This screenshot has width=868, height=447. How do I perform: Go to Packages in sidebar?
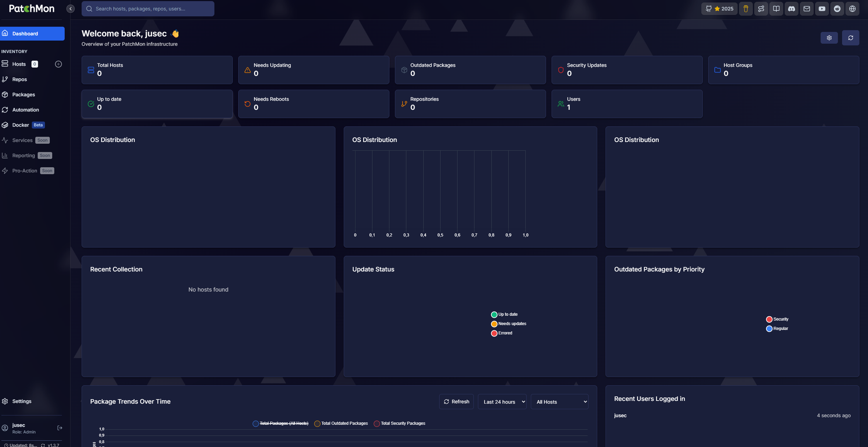23,95
